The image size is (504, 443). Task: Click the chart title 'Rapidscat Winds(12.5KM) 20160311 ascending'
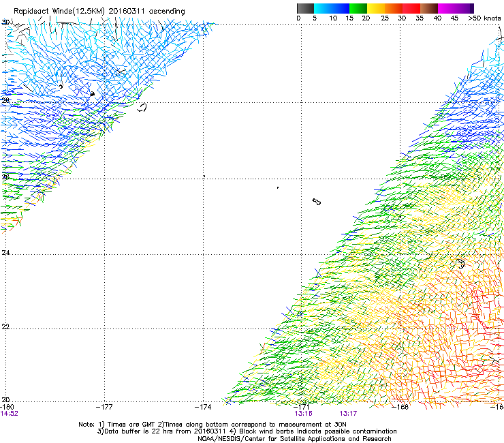(99, 12)
